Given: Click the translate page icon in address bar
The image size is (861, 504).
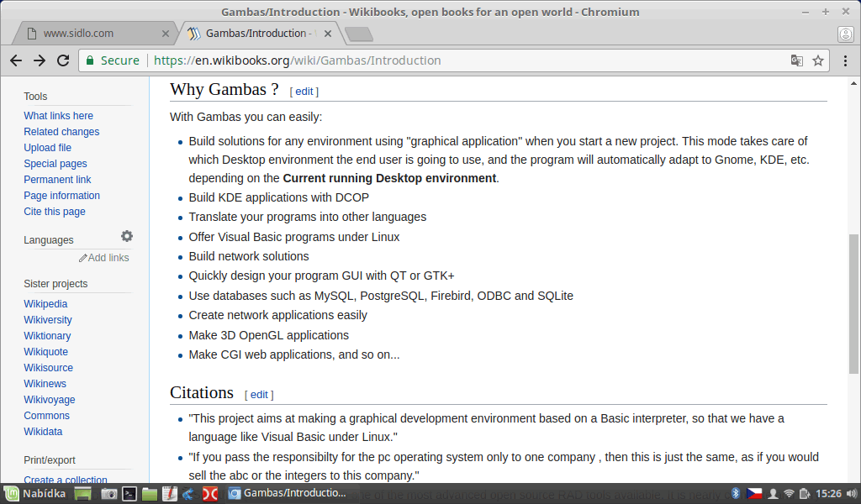Looking at the screenshot, I should 796,60.
